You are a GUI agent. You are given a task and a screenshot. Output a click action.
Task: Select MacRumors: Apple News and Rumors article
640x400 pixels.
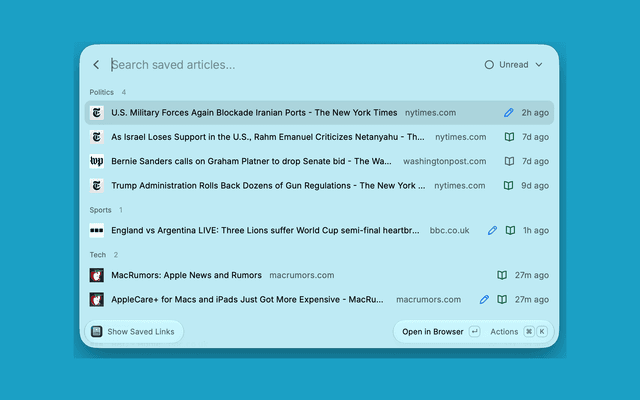click(319, 275)
